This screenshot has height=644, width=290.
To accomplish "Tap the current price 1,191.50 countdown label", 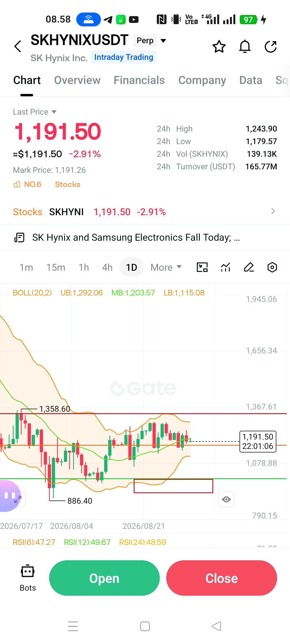I will click(258, 441).
